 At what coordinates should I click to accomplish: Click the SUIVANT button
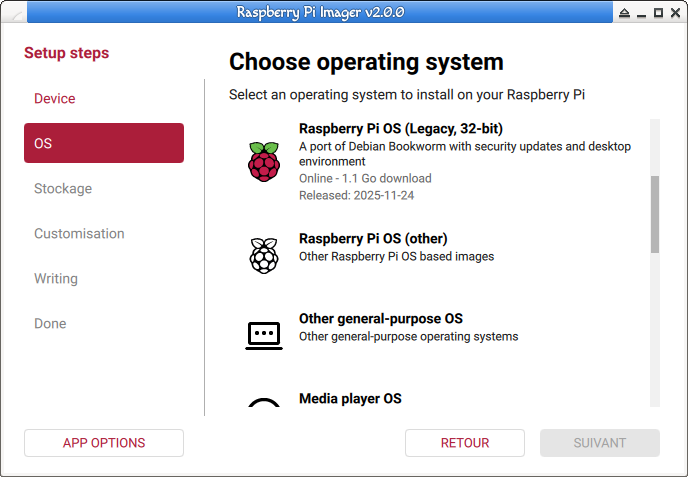(x=600, y=443)
